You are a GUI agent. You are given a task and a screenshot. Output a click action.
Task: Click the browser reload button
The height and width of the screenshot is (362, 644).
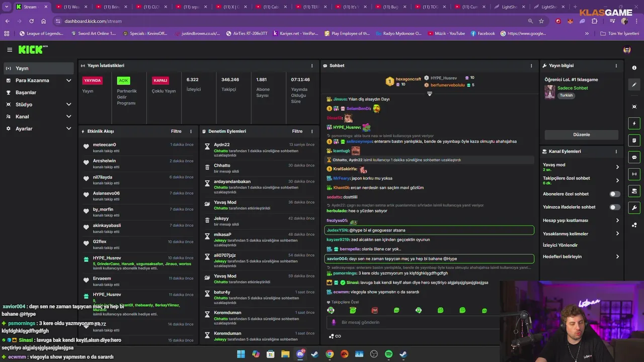[31, 21]
